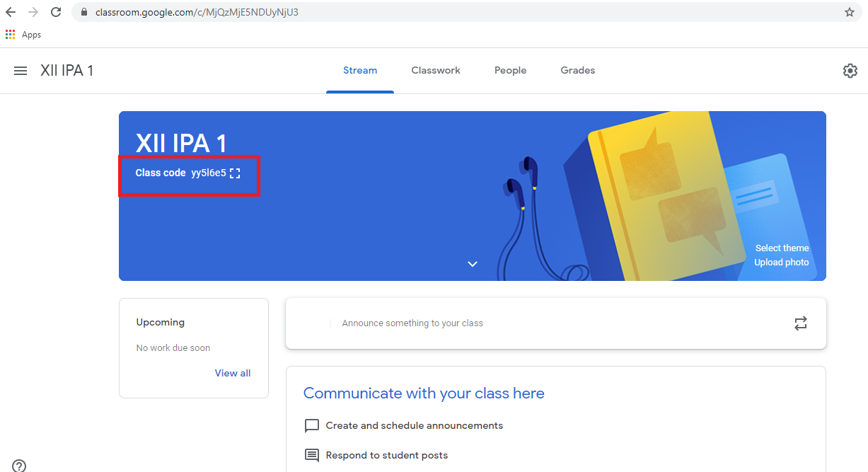Bookmark this page with star icon
This screenshot has height=472, width=868.
coord(850,12)
